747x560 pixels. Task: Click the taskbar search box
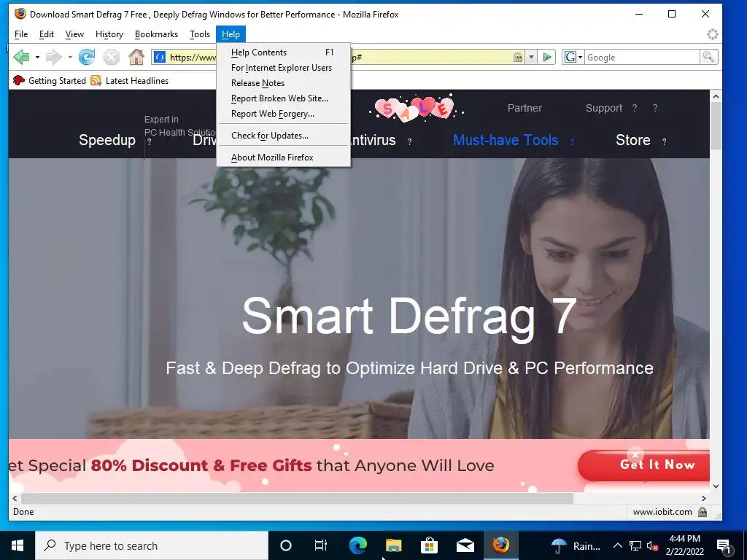[152, 545]
